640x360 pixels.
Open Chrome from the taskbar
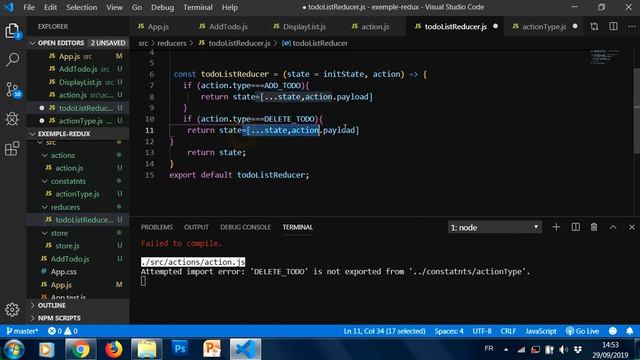pos(81,349)
